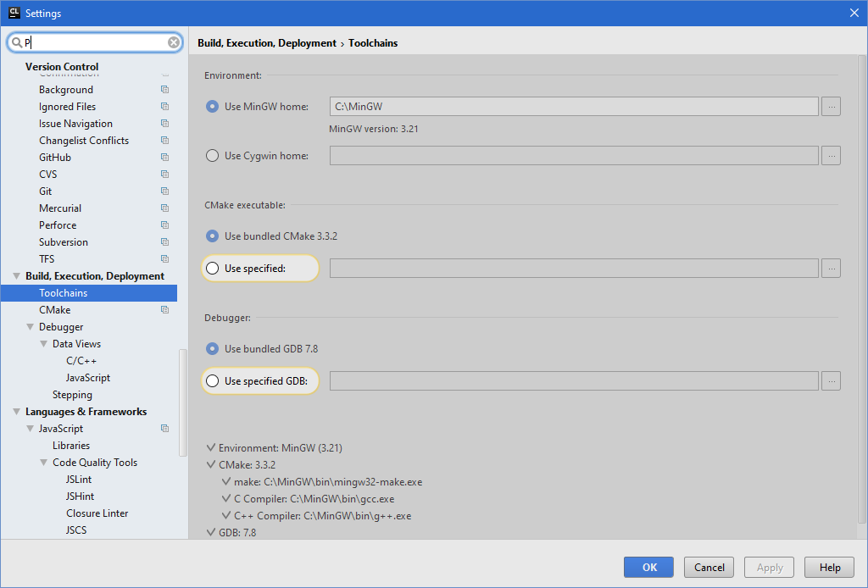The image size is (868, 588).
Task: Select Use MinGW home radio button
Action: click(212, 106)
